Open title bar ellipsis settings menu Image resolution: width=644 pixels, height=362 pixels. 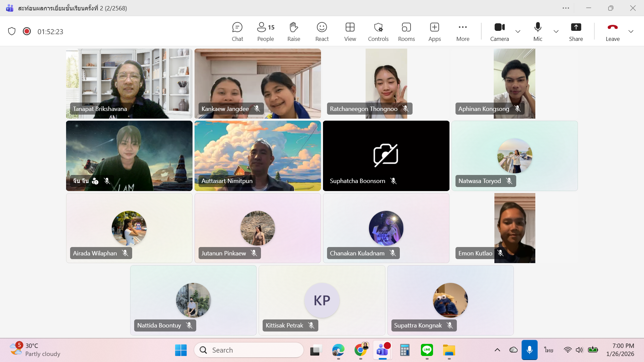click(566, 8)
